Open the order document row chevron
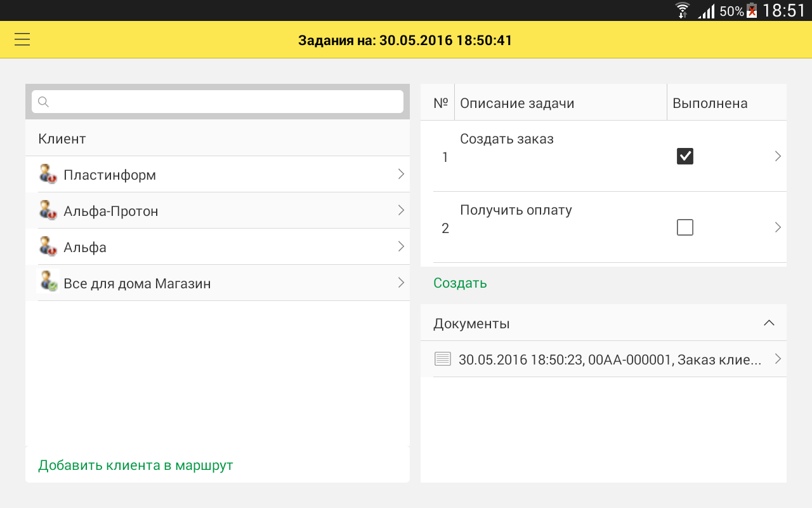Image resolution: width=812 pixels, height=508 pixels. (x=778, y=359)
